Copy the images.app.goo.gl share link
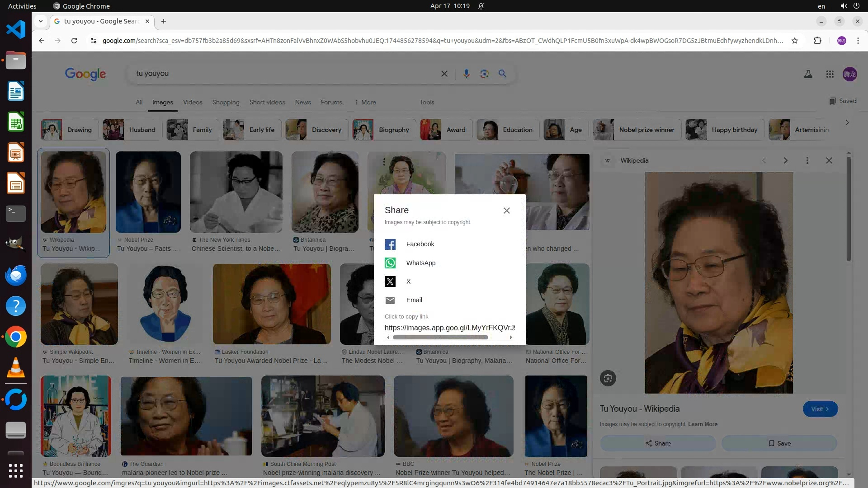 pyautogui.click(x=449, y=328)
